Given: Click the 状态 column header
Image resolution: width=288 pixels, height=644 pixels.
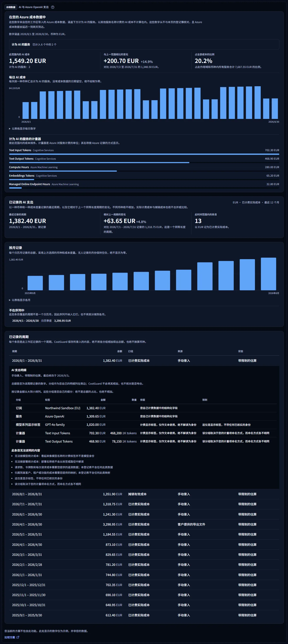Looking at the screenshot, I should coord(241,351).
